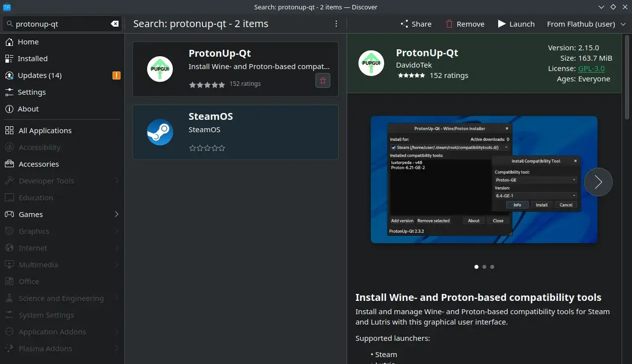Select the Accessibility category

tap(62, 147)
